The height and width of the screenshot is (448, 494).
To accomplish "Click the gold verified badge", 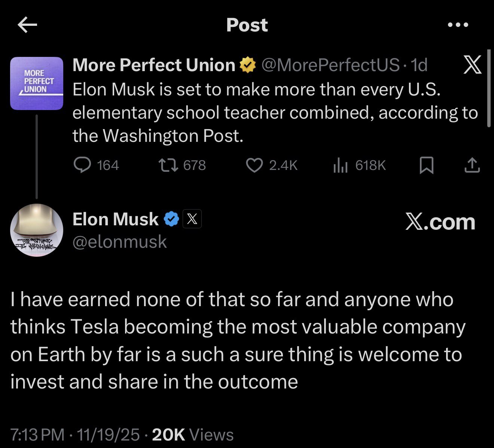I will click(247, 65).
